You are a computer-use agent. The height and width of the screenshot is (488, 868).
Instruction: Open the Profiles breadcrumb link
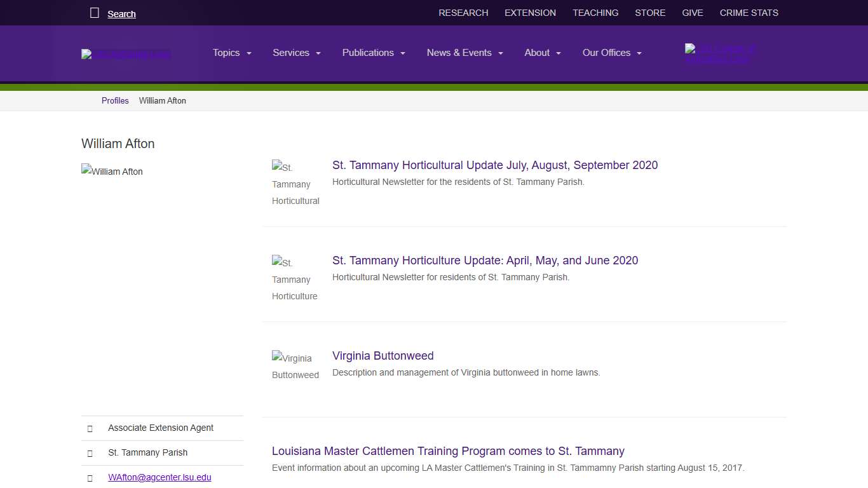click(115, 101)
